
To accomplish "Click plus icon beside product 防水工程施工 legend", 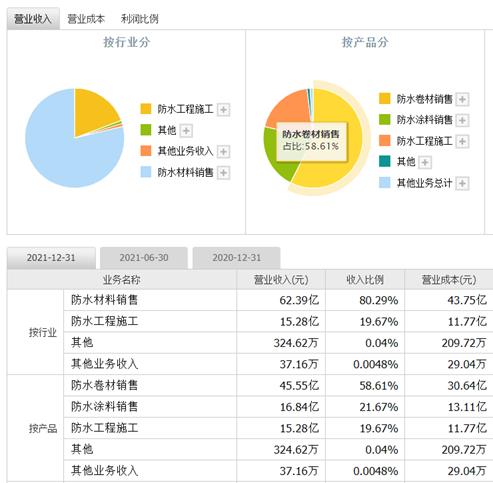I will pyautogui.click(x=462, y=141).
